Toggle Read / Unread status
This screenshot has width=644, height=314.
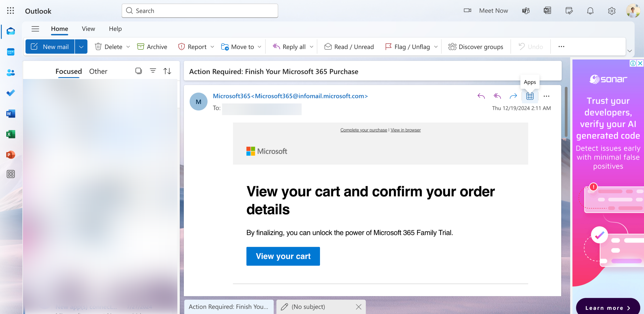pyautogui.click(x=349, y=47)
